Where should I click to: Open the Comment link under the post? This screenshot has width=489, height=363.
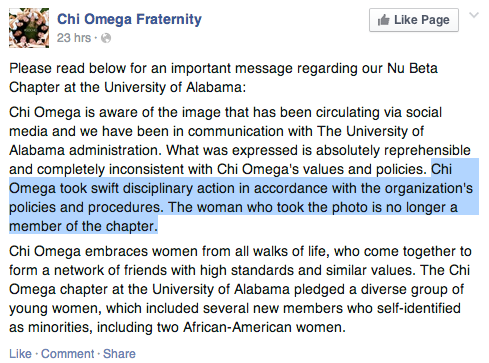coord(68,354)
